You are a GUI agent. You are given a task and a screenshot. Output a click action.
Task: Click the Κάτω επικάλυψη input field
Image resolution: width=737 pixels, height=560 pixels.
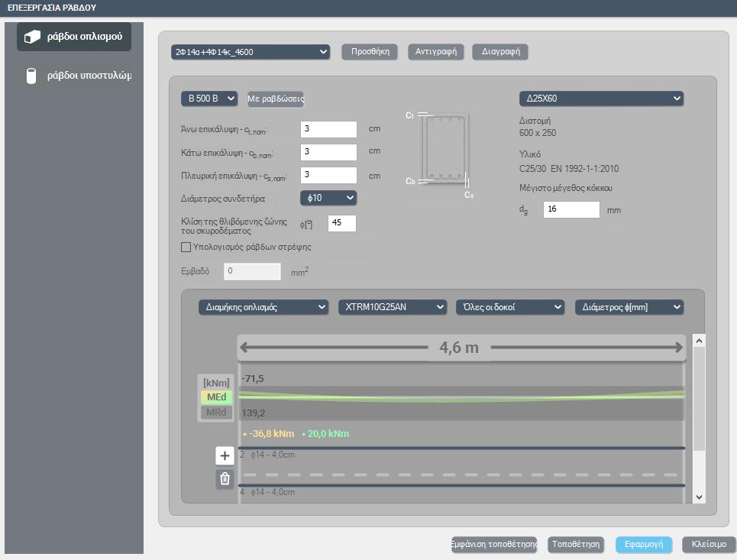click(x=328, y=152)
